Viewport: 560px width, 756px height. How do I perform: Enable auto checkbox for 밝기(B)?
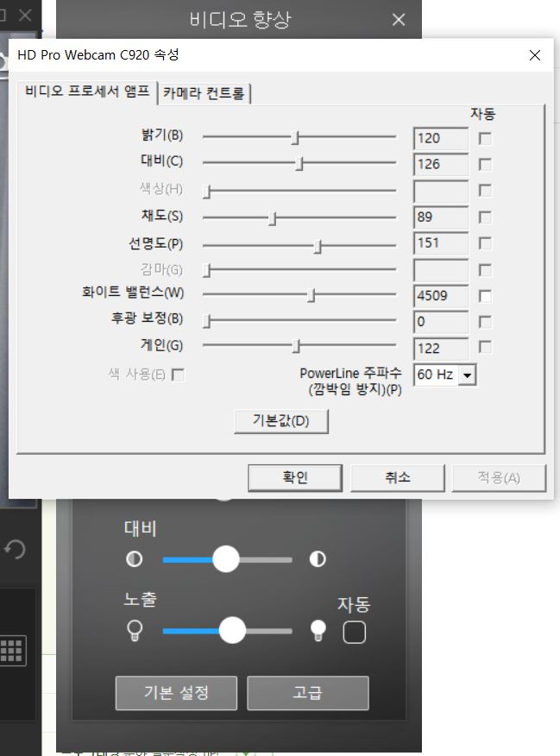(485, 138)
